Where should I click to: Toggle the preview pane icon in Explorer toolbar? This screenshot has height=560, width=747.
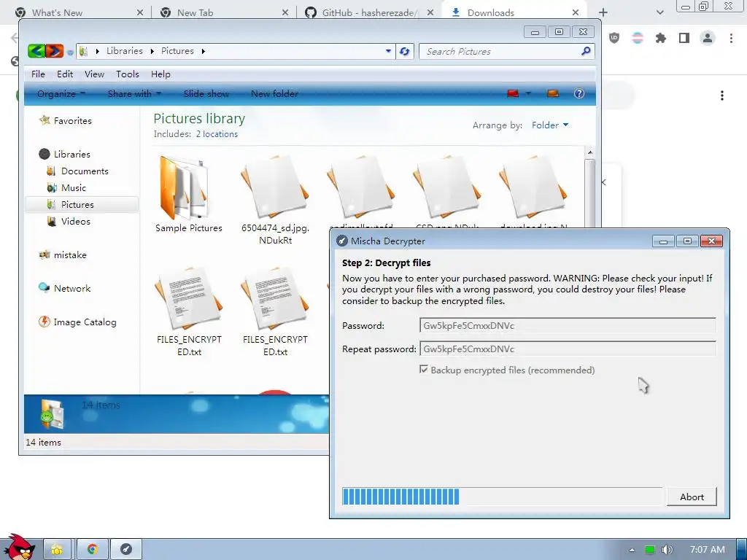coord(553,93)
